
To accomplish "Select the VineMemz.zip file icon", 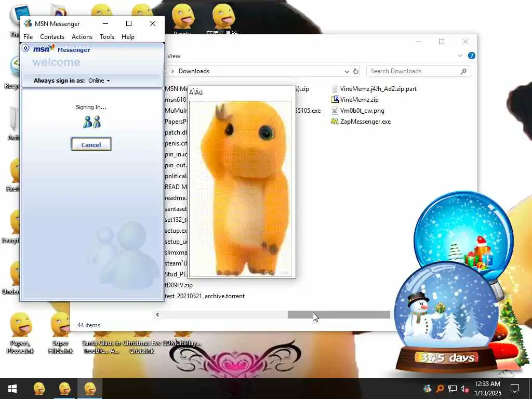I will click(x=335, y=99).
